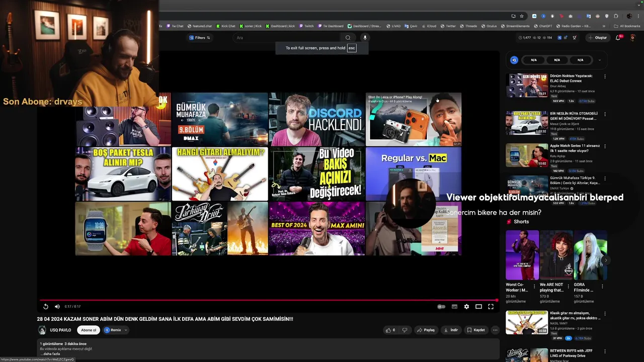Open the account avatar menu
Screen dimensions: 644x362
click(x=633, y=38)
